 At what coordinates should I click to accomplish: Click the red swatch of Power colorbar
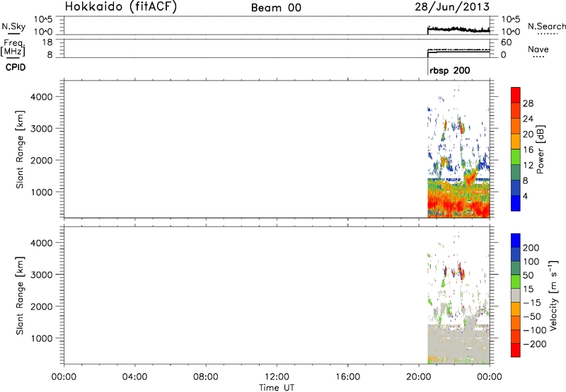tap(516, 95)
